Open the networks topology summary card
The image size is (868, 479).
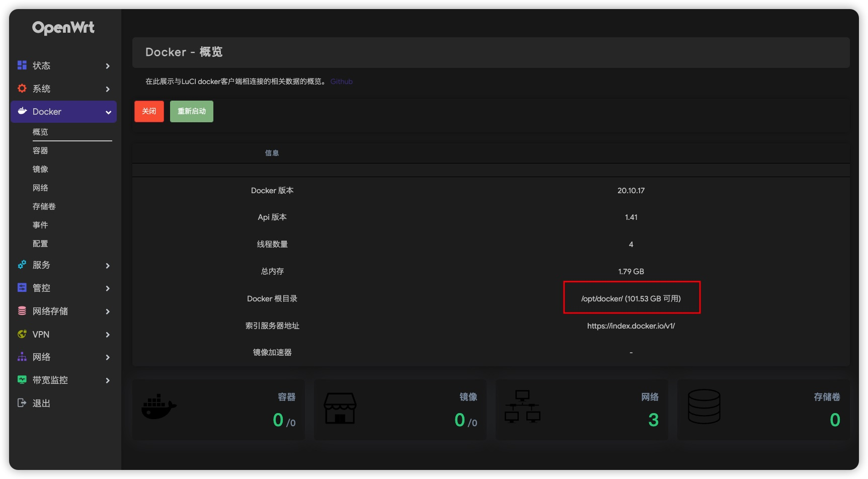pyautogui.click(x=582, y=410)
